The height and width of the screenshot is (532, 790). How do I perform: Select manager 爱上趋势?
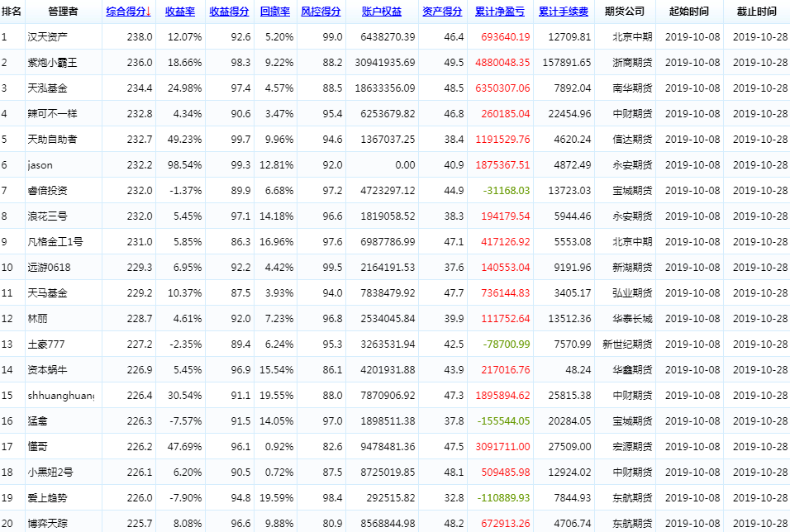tap(47, 498)
